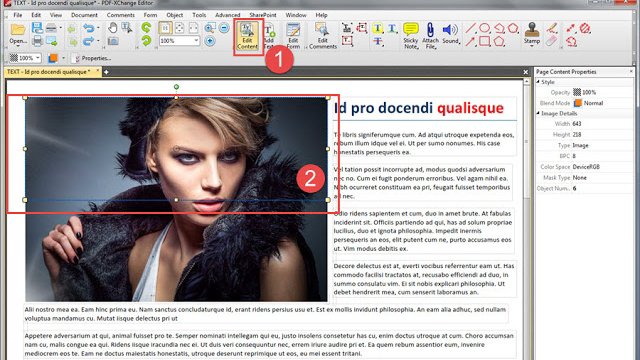Open the Tools menu
The width and height of the screenshot is (640, 360).
[x=199, y=15]
